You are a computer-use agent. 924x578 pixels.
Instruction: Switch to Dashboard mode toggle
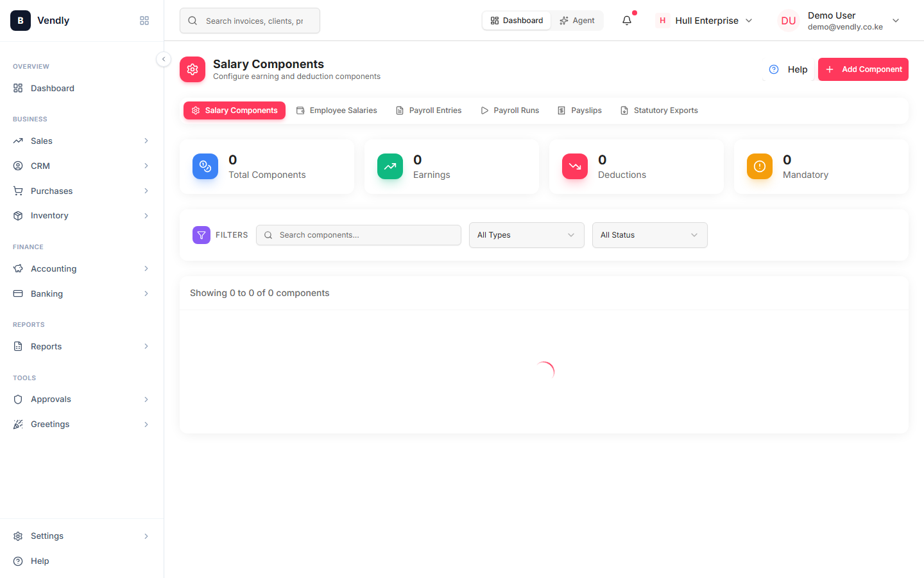click(517, 21)
